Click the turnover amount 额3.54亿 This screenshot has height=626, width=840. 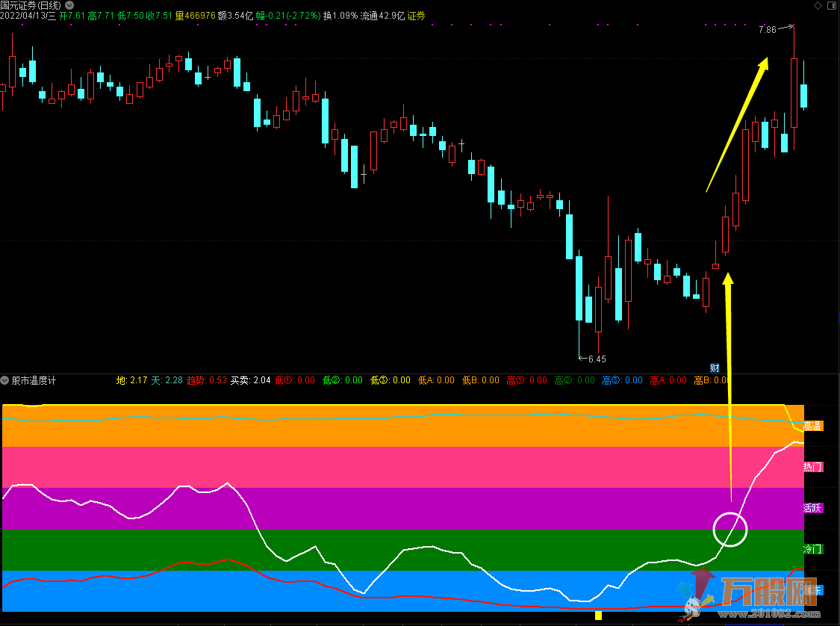(x=235, y=16)
